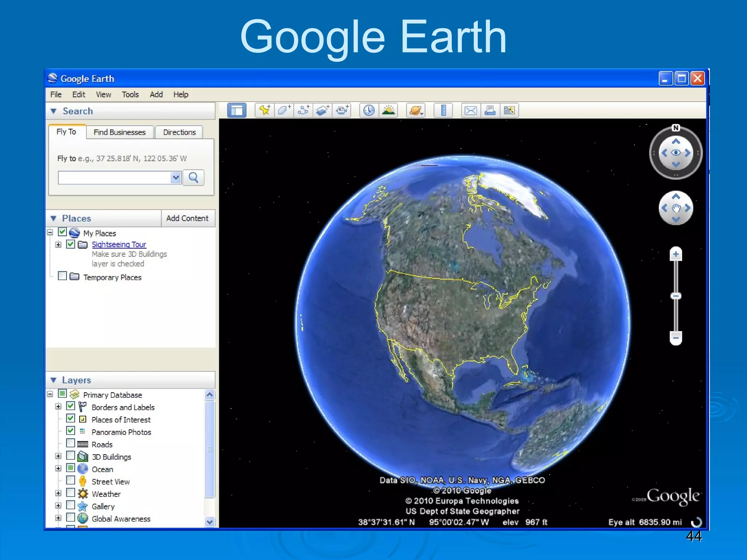Viewport: 747px width, 560px height.
Task: Click the Email envelope icon
Action: point(471,110)
